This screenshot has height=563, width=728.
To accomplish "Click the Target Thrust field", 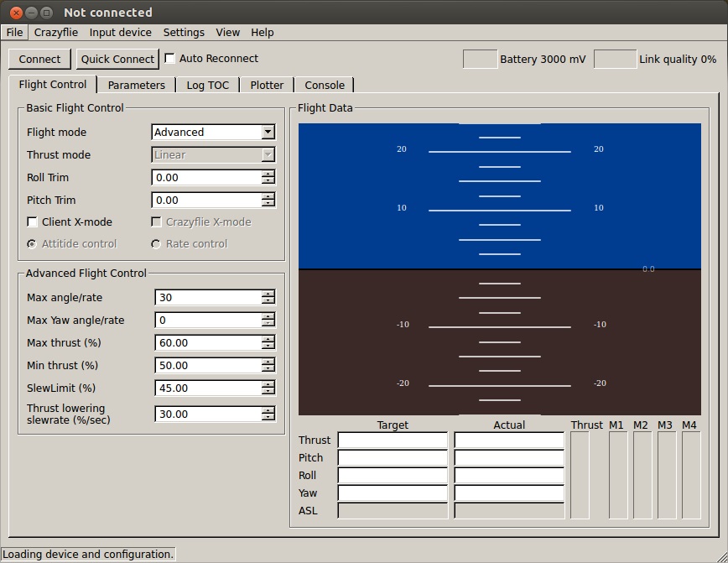I will tap(393, 440).
